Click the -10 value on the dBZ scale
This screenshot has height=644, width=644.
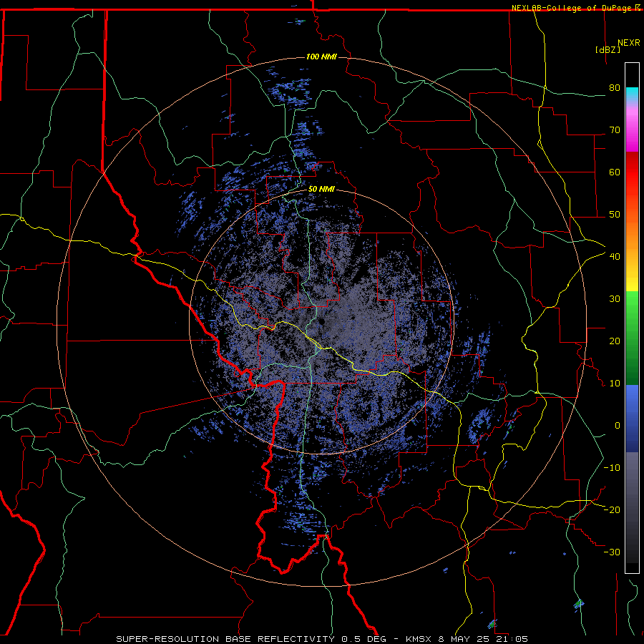(x=612, y=468)
